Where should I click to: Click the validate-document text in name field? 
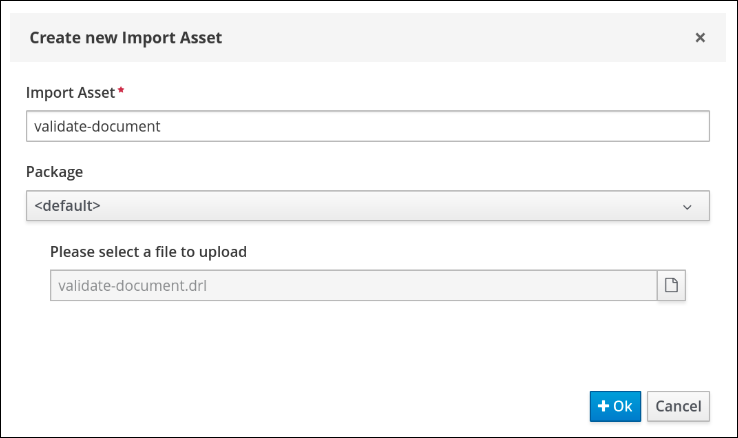tap(97, 127)
